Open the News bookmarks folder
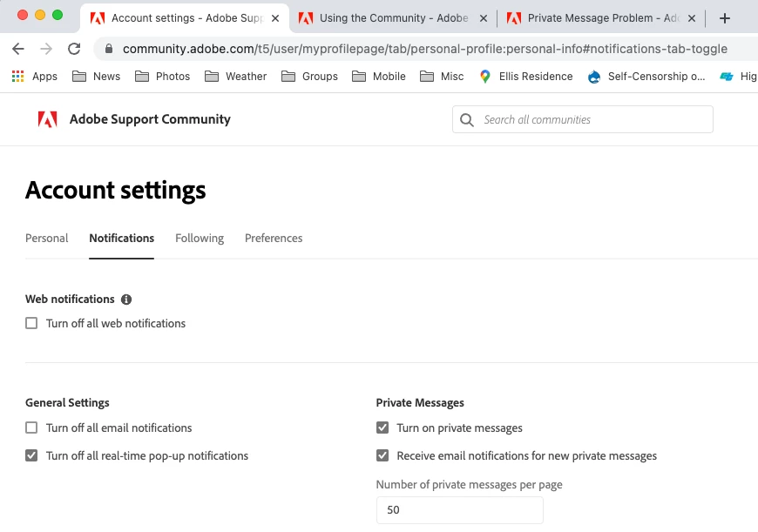This screenshot has height=532, width=758. tap(96, 77)
